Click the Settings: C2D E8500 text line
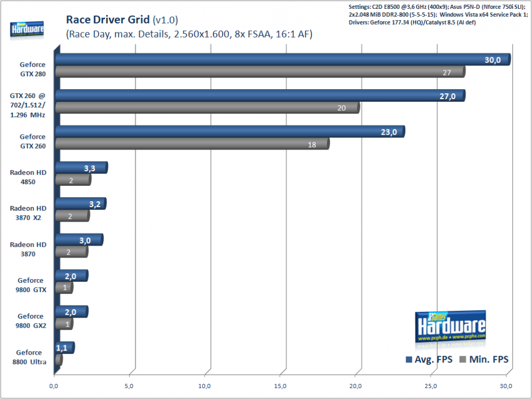 point(437,7)
